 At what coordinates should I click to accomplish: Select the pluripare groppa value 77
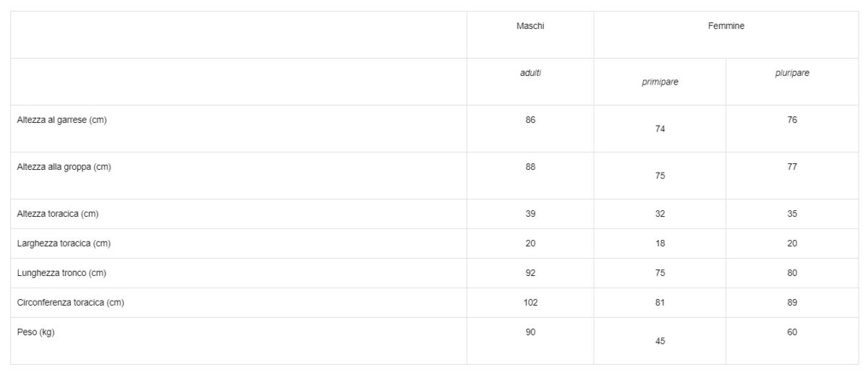792,167
